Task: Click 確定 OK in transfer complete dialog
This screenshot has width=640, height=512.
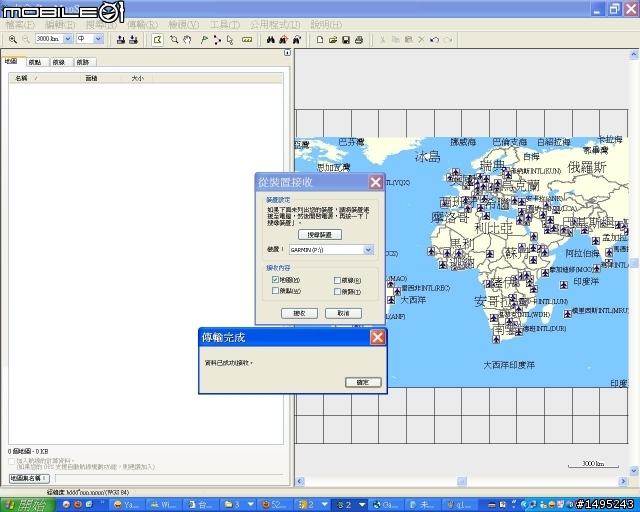Action: tap(363, 382)
